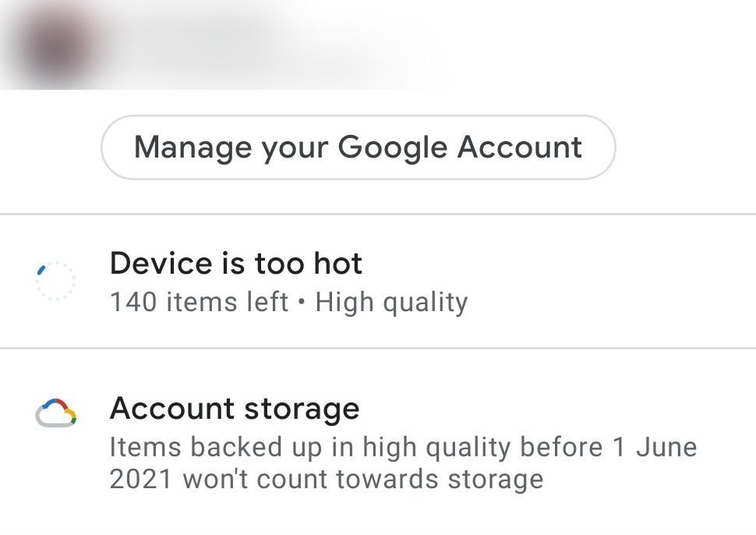The height and width of the screenshot is (535, 756).
Task: Tap the High quality backup label
Action: (391, 302)
